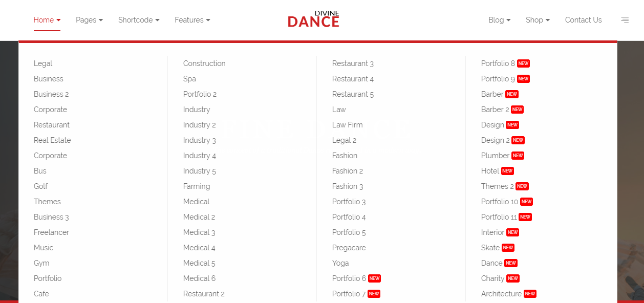
Task: Click the Divine Dance logo
Action: pyautogui.click(x=313, y=20)
